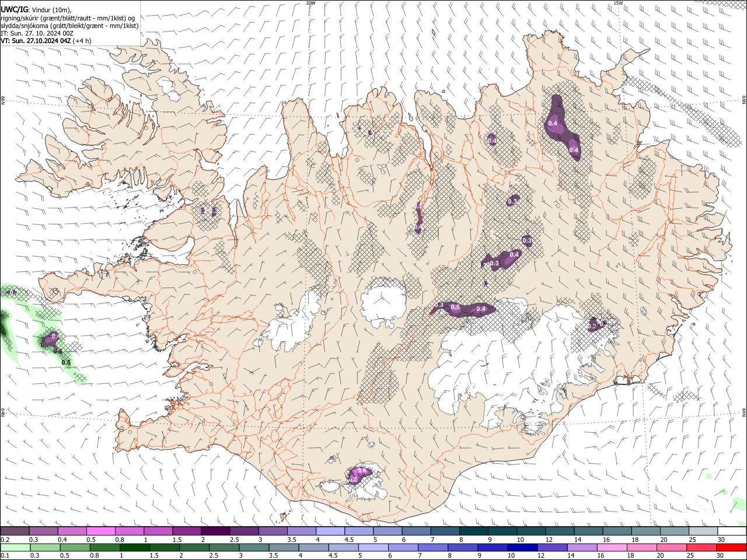The height and width of the screenshot is (560, 747).
Task: Click the large purple snow patch in northeast Iceland
Action: pyautogui.click(x=563, y=127)
